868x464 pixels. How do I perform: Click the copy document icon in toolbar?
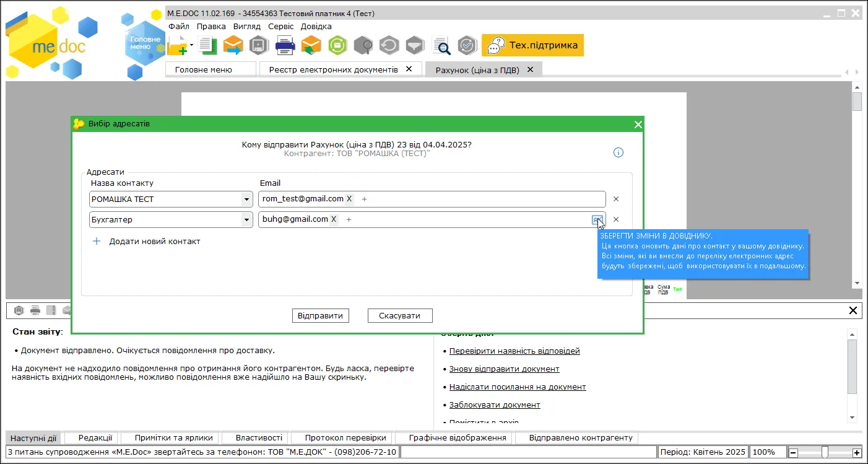pos(209,45)
